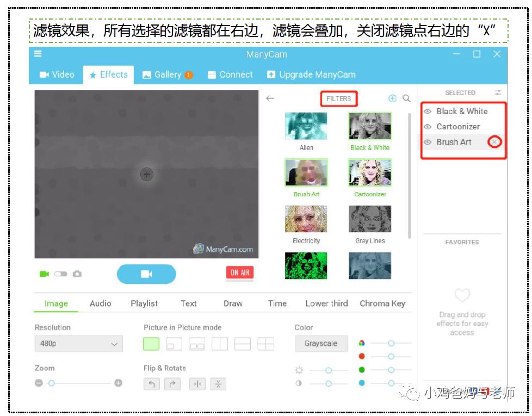Switch to the Chroma Key tab
Screen dimensions: 532x416
[x=382, y=303]
